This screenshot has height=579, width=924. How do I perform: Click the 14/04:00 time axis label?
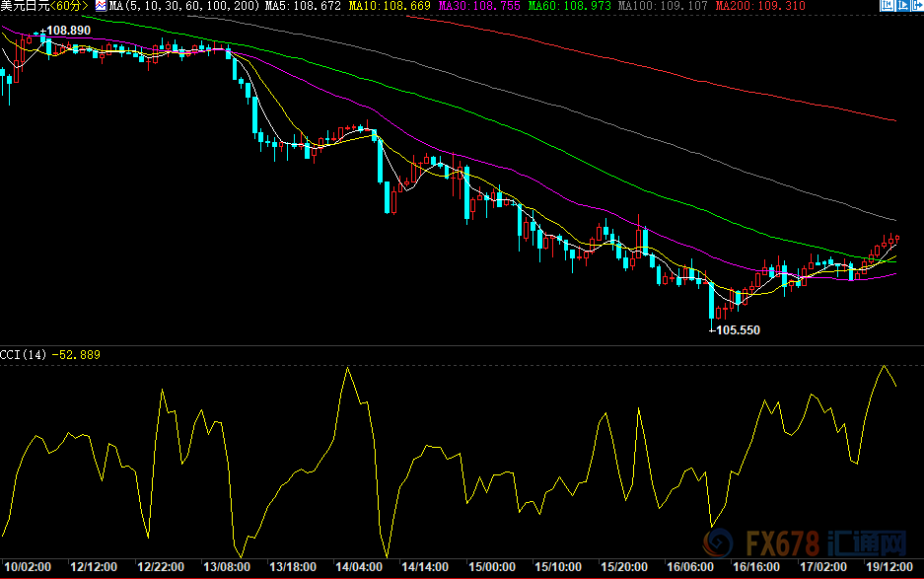359,568
